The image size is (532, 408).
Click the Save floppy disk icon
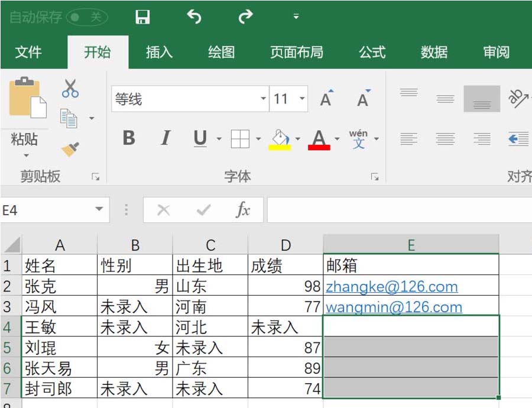coord(142,17)
